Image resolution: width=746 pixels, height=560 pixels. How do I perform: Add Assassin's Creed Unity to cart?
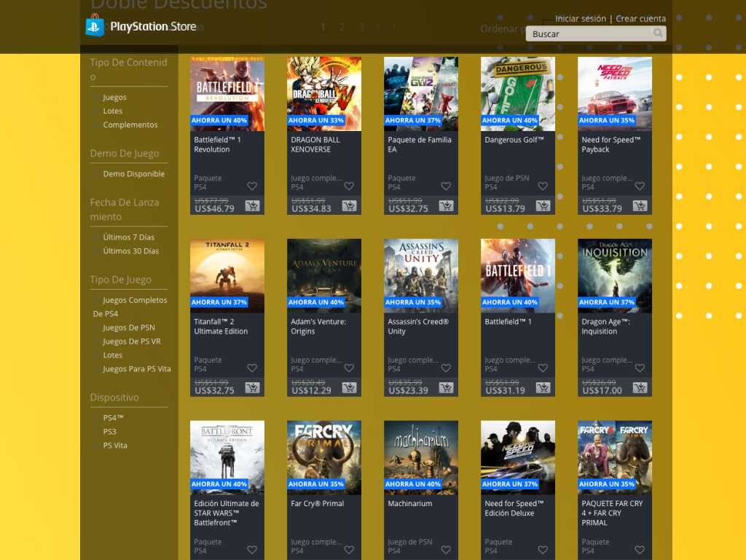click(447, 387)
